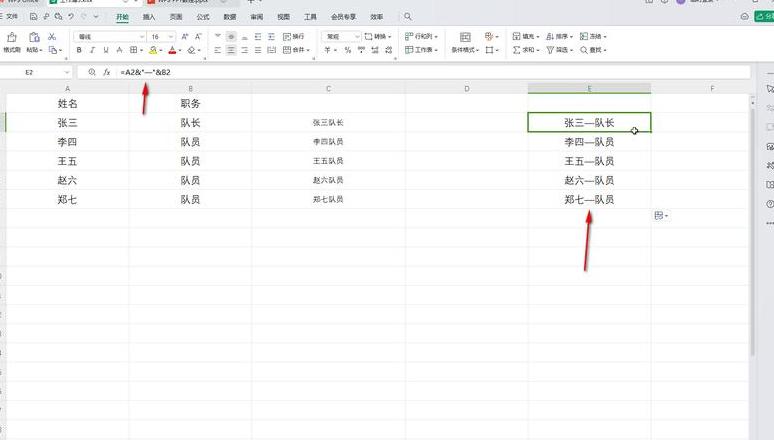Open the fill (填充) menu
The height and width of the screenshot is (440, 774).
(525, 37)
